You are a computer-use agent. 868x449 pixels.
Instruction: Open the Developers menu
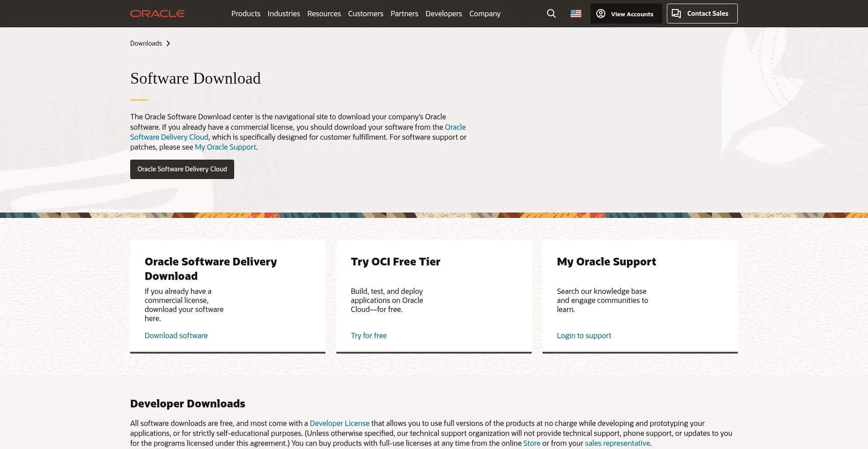[443, 14]
